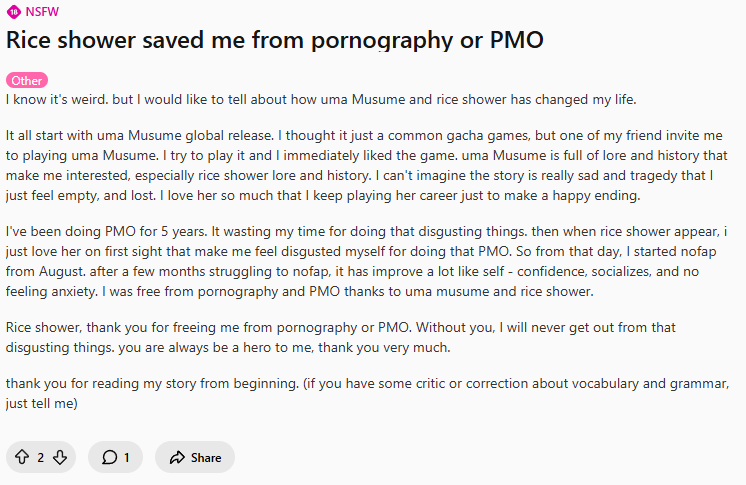
Task: Click the share arrow icon
Action: 177,457
